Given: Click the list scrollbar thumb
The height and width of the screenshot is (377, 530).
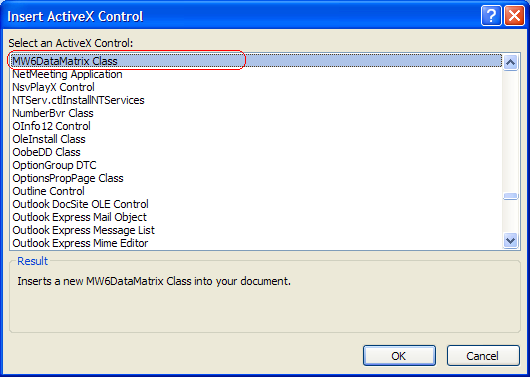Looking at the screenshot, I should coord(510,196).
